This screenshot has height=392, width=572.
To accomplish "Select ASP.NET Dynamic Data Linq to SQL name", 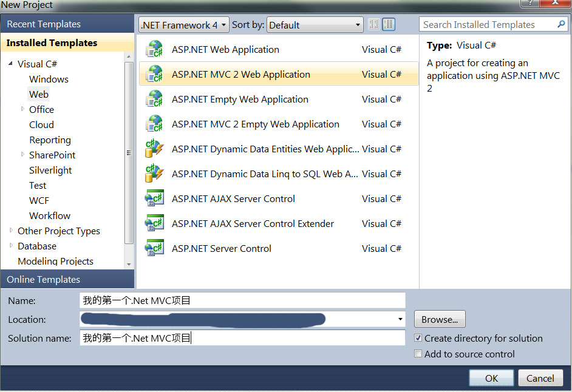I will [265, 174].
